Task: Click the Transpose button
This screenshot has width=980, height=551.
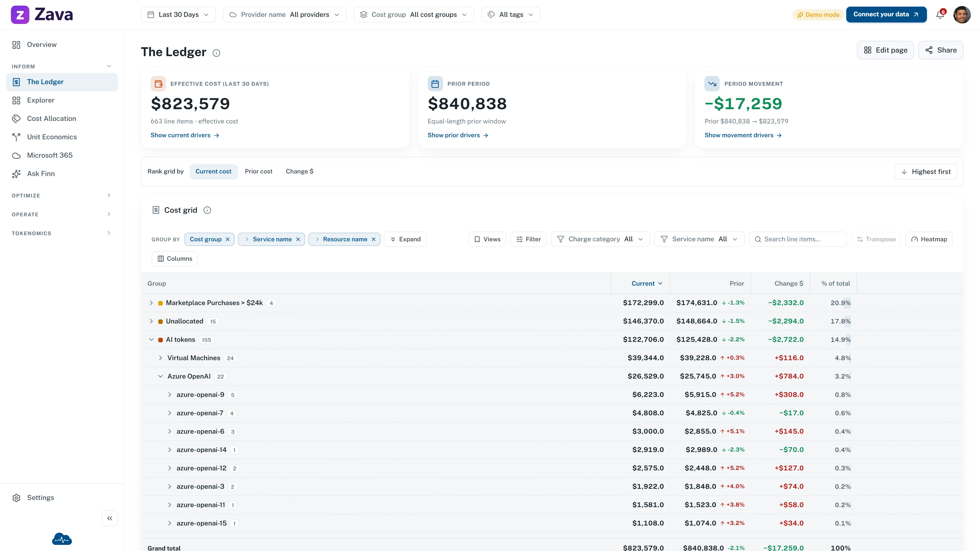Action: coord(876,239)
